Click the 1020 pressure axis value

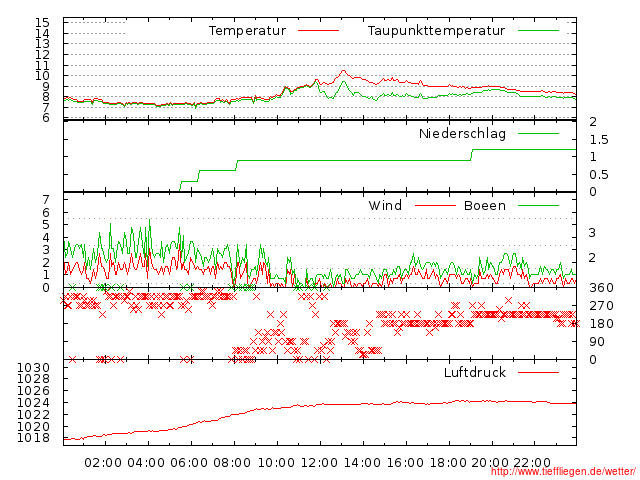coord(33,427)
